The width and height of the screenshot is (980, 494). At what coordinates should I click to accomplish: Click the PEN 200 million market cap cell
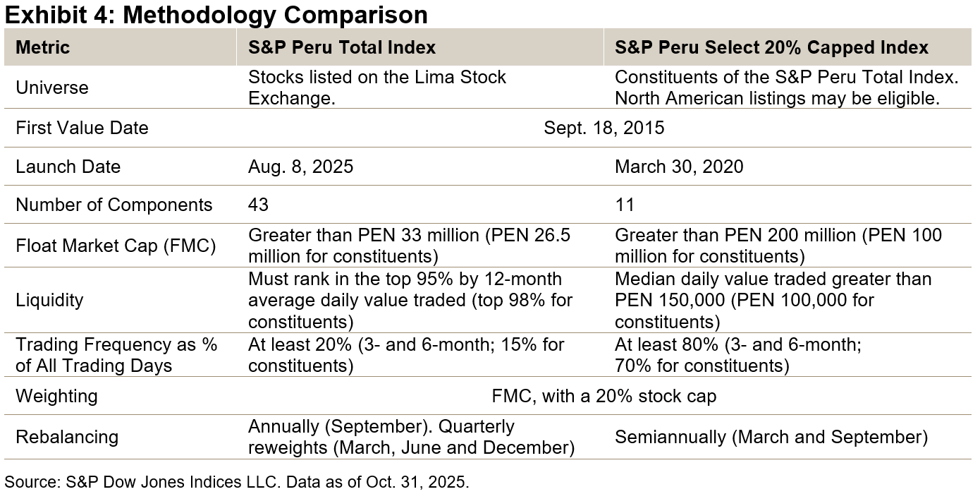778,245
